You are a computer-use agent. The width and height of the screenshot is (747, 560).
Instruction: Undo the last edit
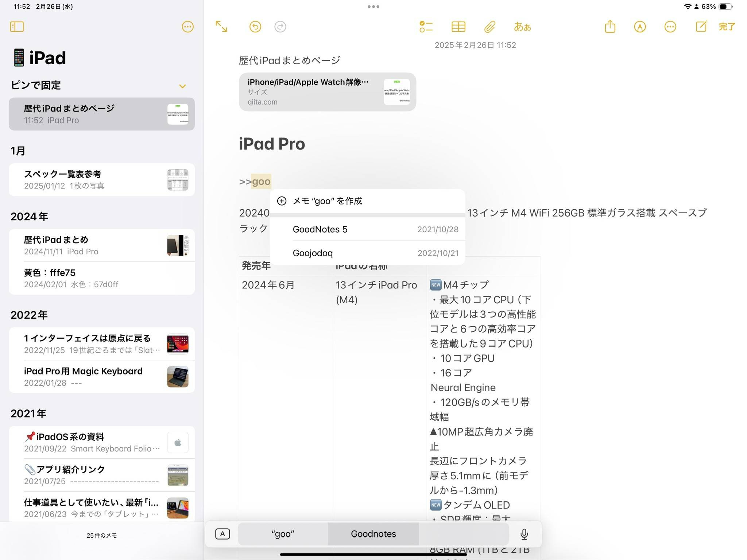[255, 27]
